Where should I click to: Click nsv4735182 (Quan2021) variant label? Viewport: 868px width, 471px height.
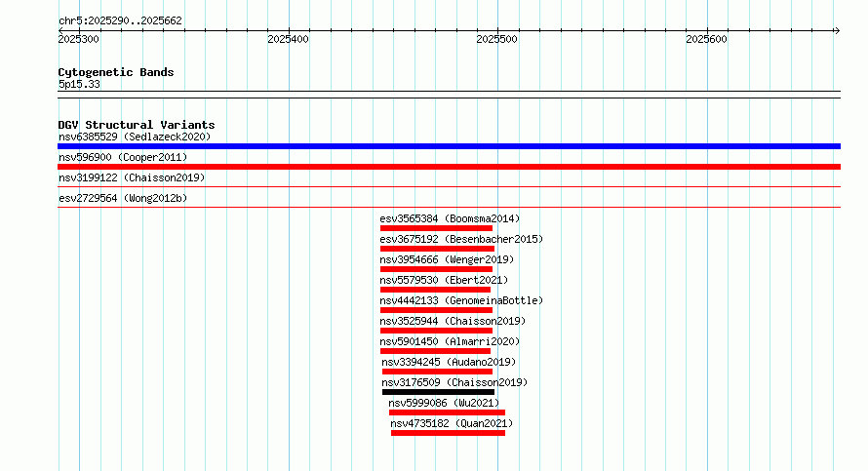click(452, 423)
